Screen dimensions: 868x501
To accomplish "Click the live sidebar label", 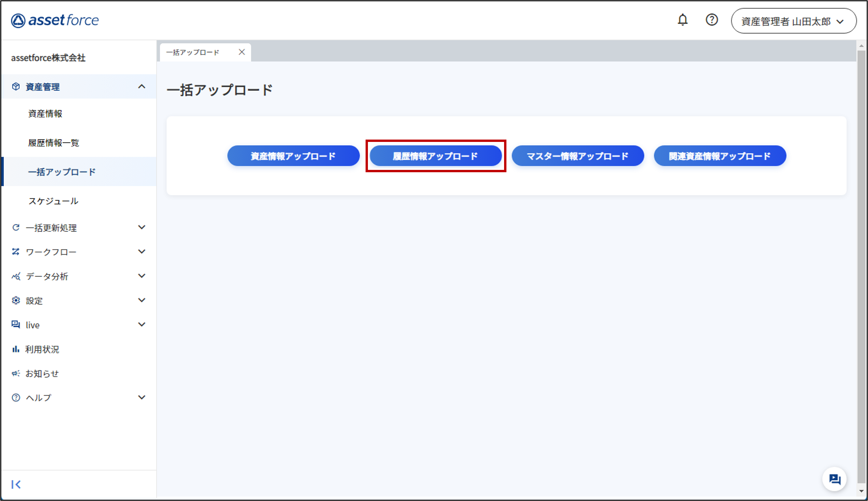I will pyautogui.click(x=33, y=325).
